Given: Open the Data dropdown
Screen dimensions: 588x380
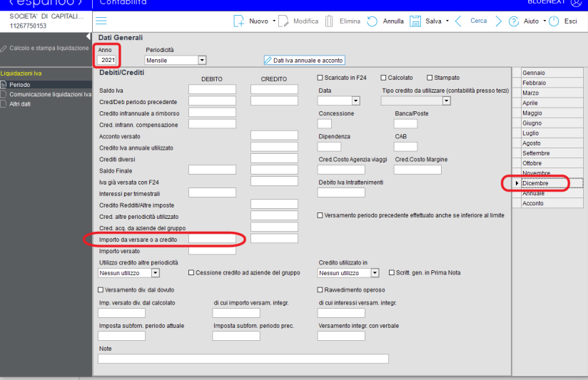Looking at the screenshot, I should [x=356, y=101].
